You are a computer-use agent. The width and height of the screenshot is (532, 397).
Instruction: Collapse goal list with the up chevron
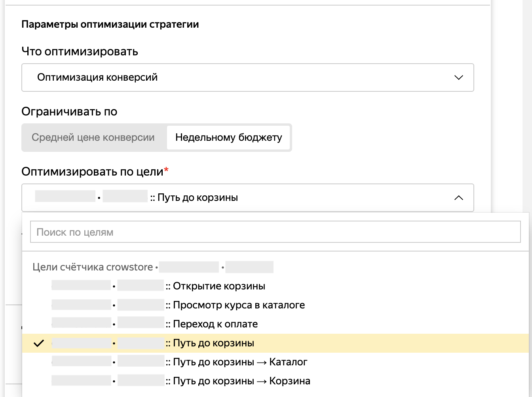point(458,198)
